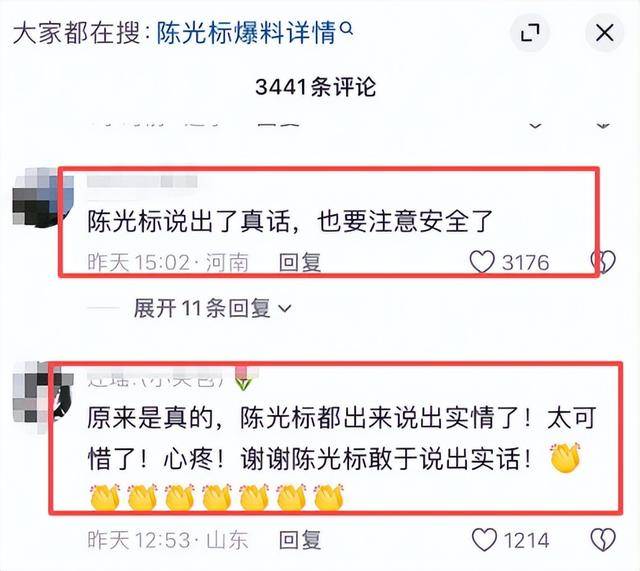Click the clapping hands emoji row
Image resolution: width=640 pixels, height=571 pixels.
216,497
